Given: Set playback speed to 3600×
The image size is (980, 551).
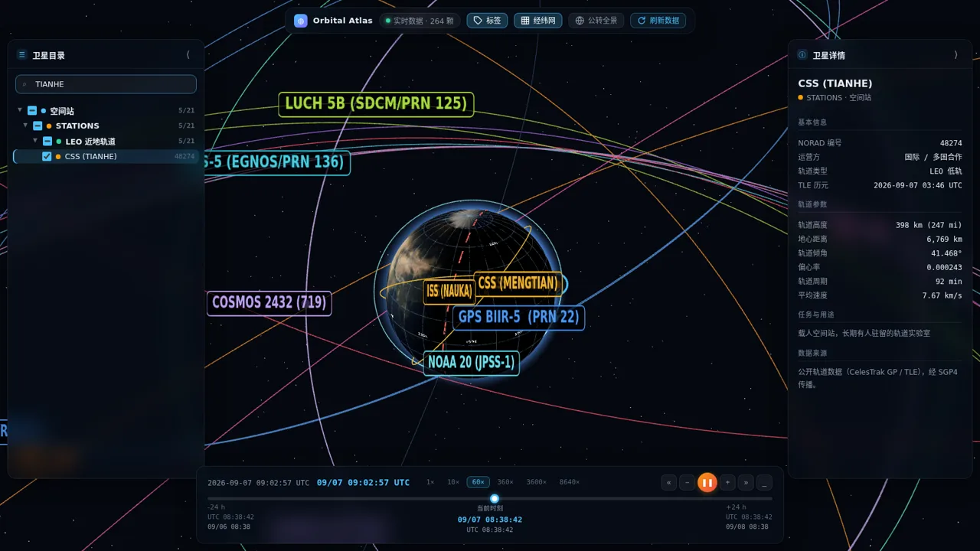Looking at the screenshot, I should point(536,482).
